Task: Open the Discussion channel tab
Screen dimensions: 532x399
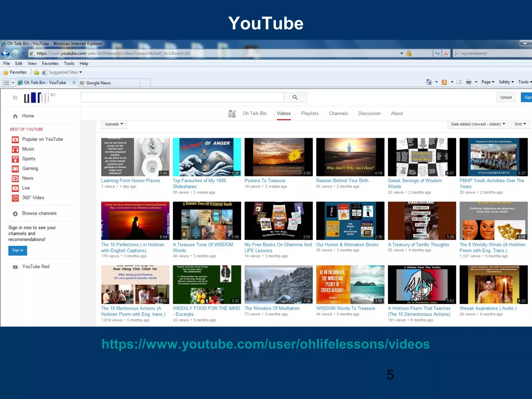Action: pos(369,114)
